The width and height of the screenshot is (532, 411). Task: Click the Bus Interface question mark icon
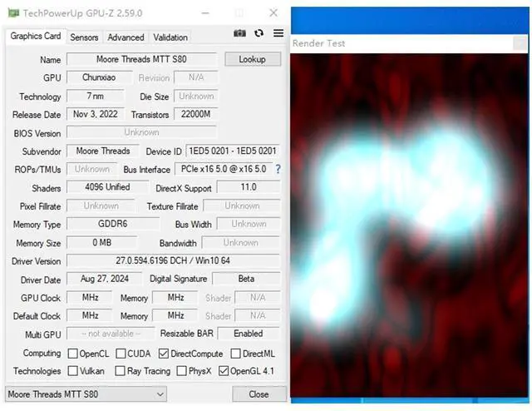click(x=278, y=169)
